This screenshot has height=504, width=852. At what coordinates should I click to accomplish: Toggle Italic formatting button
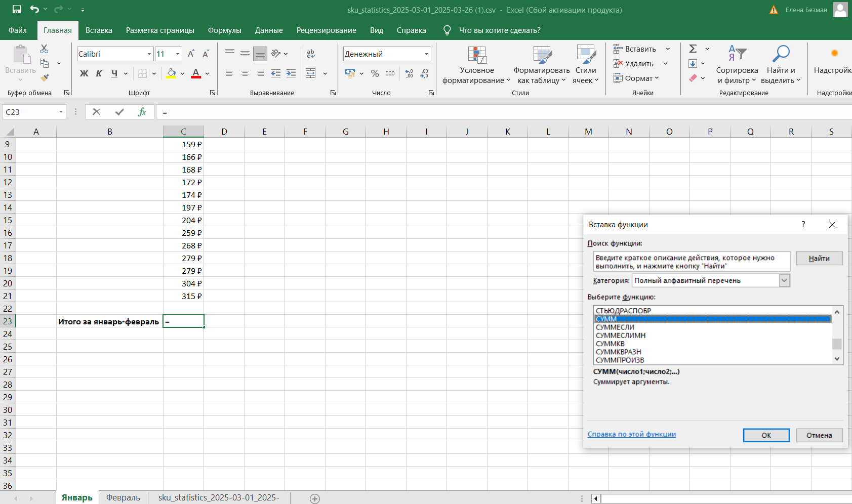click(x=99, y=73)
